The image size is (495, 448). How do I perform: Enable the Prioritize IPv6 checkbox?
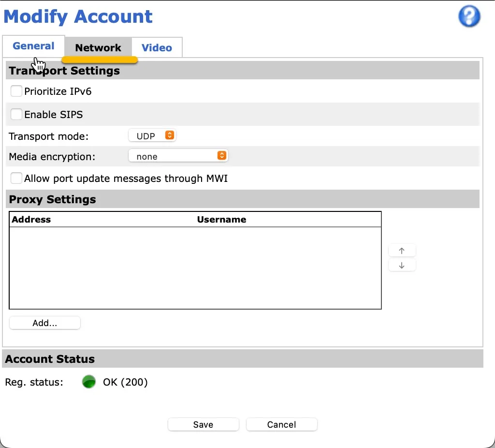coord(16,91)
